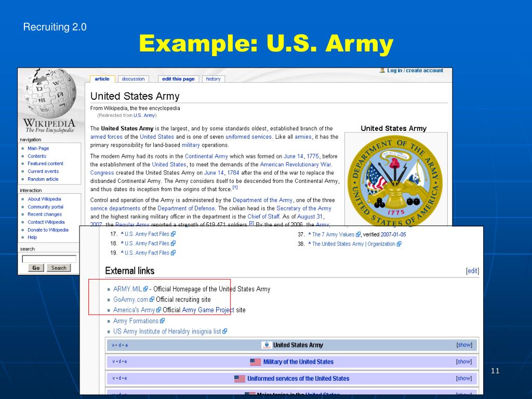Follow the GoArmy.com recruiting link
532x399 pixels.
[130, 300]
